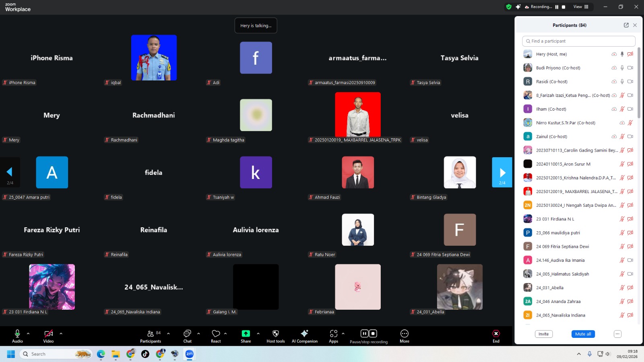Expand the video options arrow
The image size is (644, 362).
[x=61, y=333]
